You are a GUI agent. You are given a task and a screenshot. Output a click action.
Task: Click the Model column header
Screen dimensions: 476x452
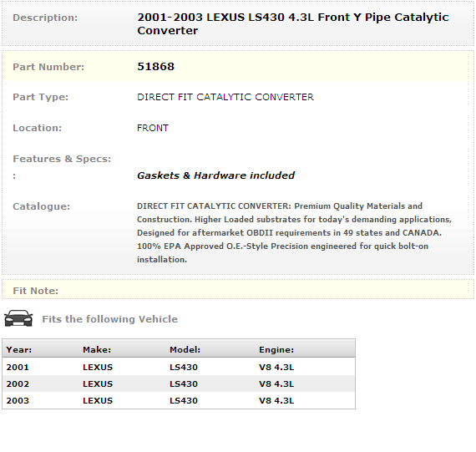(185, 349)
